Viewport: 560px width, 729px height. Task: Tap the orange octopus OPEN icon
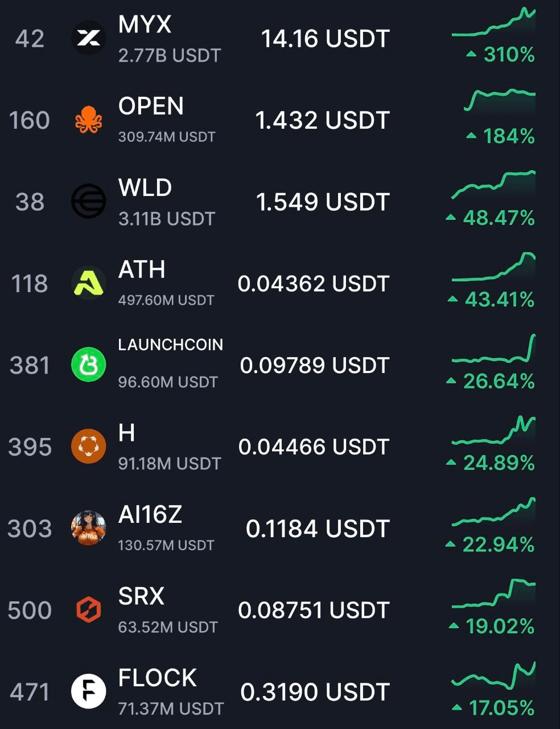click(x=88, y=120)
